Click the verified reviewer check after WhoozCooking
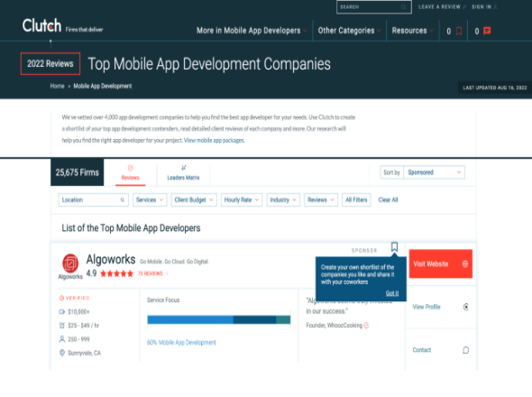The height and width of the screenshot is (397, 532). tap(366, 326)
